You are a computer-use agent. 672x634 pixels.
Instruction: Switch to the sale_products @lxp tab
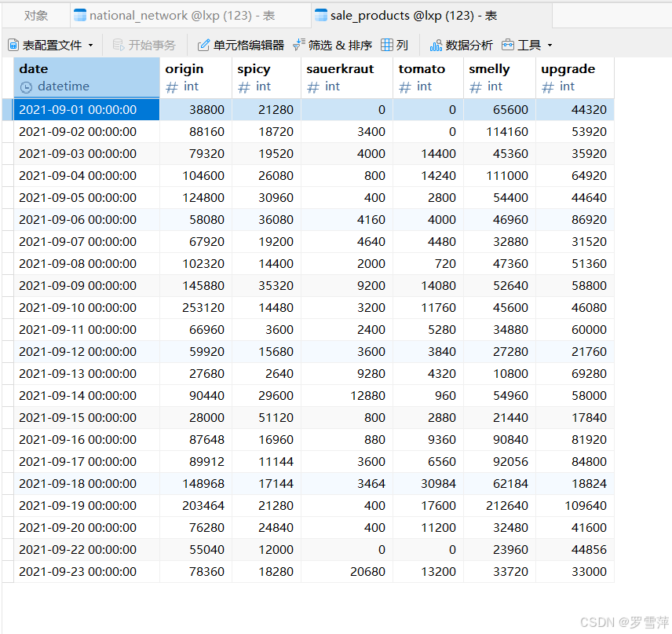click(x=432, y=16)
